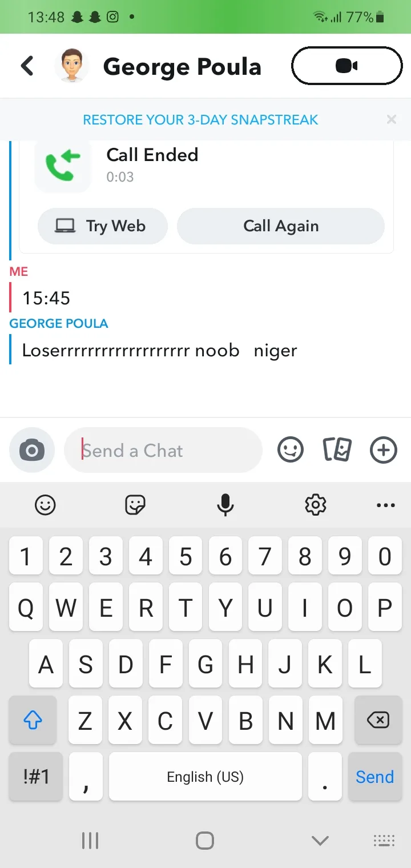Focus the Send a Chat field

[x=163, y=451]
